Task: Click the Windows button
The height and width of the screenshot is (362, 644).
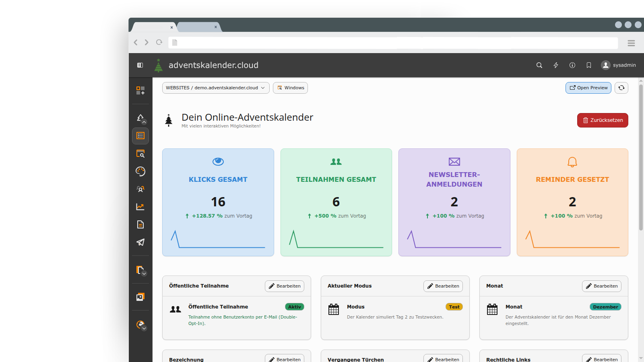Action: (290, 88)
